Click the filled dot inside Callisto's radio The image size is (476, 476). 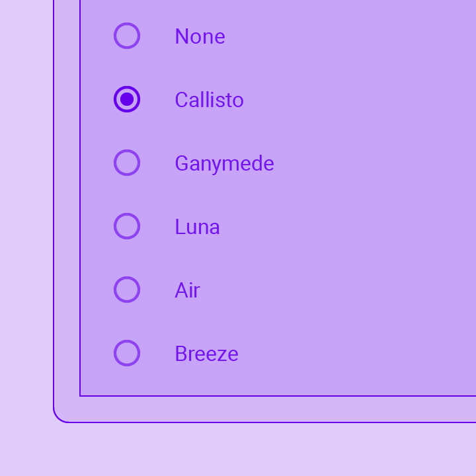tap(127, 99)
